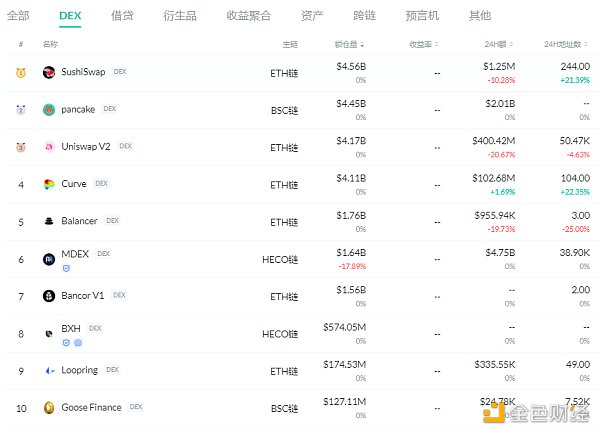The width and height of the screenshot is (600, 434).
Task: Open the 其他 tab
Action: [x=480, y=16]
